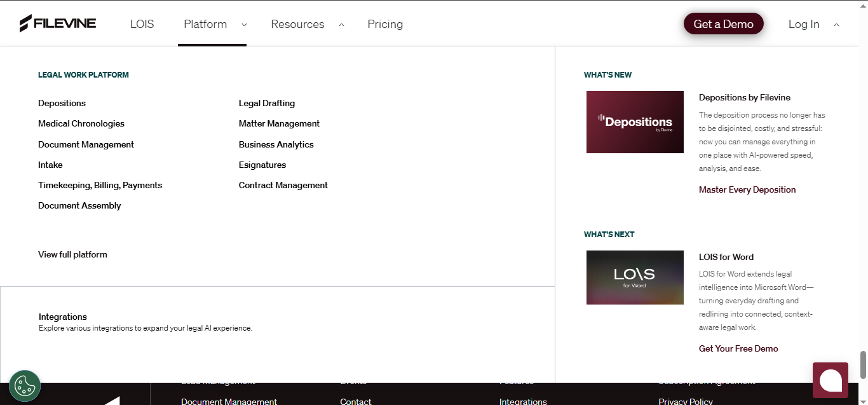Click the Master Every Deposition link

pos(747,189)
